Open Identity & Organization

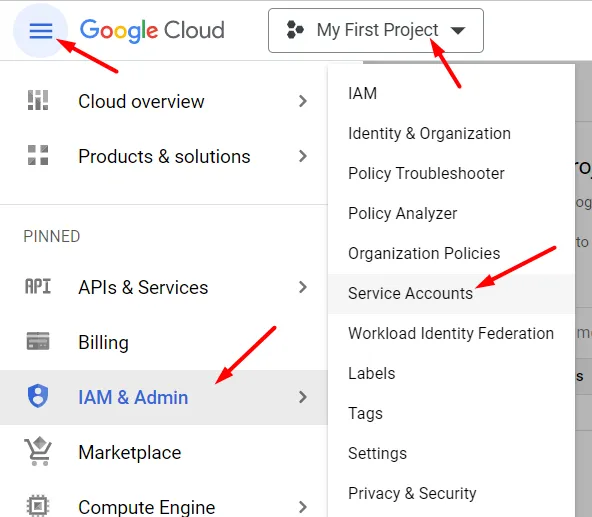coord(451,133)
